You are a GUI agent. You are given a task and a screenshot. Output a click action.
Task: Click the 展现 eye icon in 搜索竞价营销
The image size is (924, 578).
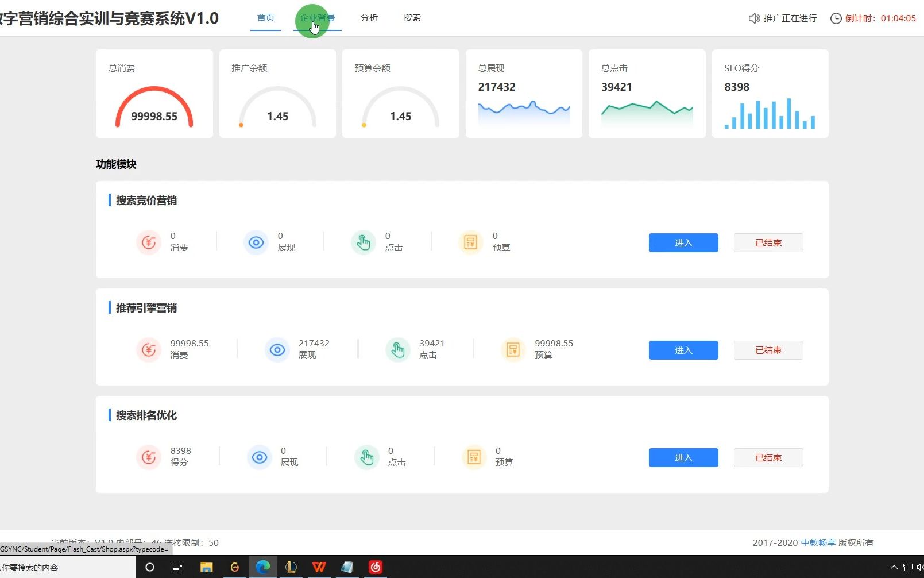click(x=256, y=242)
